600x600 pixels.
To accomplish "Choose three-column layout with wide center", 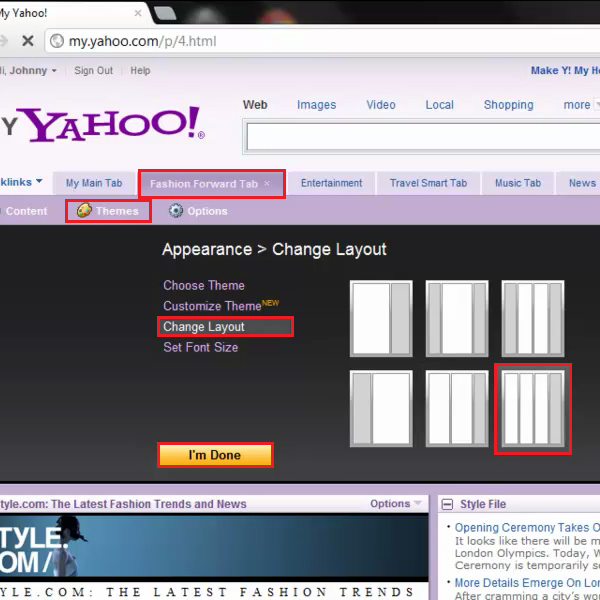I will click(457, 318).
